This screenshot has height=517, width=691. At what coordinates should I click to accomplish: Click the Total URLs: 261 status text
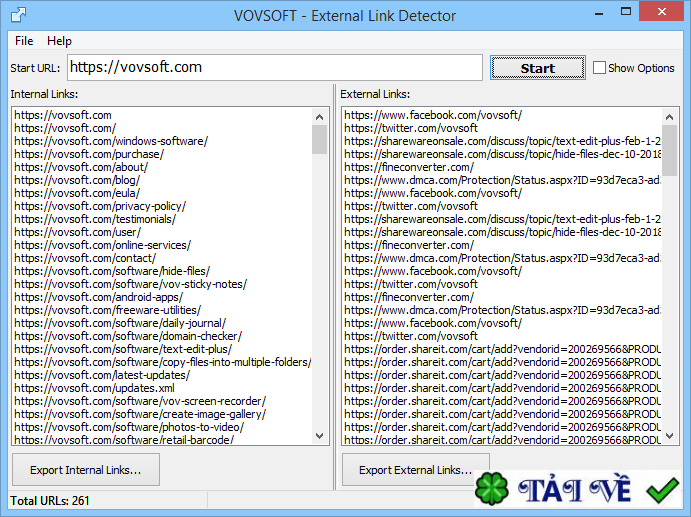(x=50, y=501)
